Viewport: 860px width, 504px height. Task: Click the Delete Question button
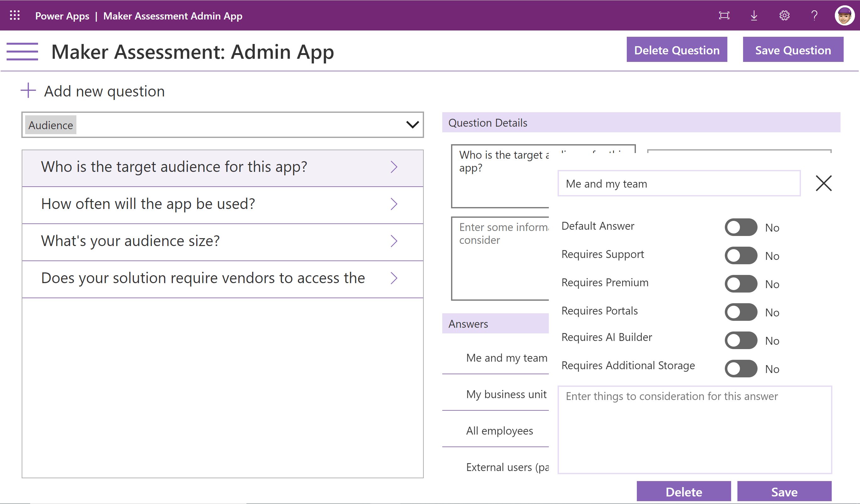click(676, 50)
